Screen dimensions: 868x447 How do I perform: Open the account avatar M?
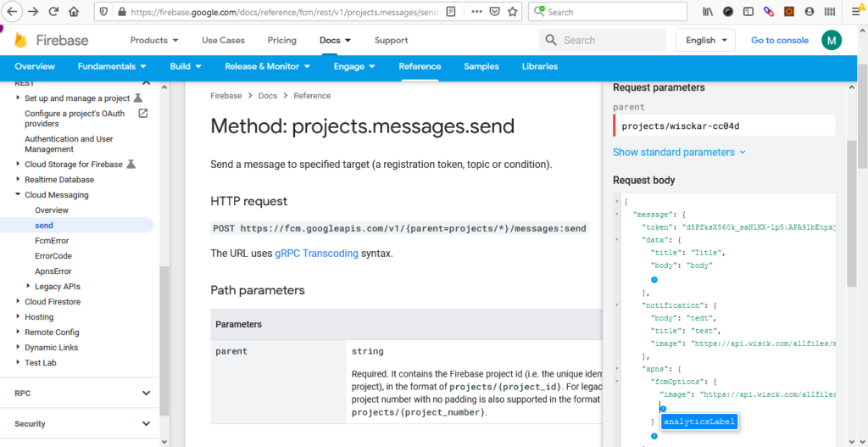832,40
